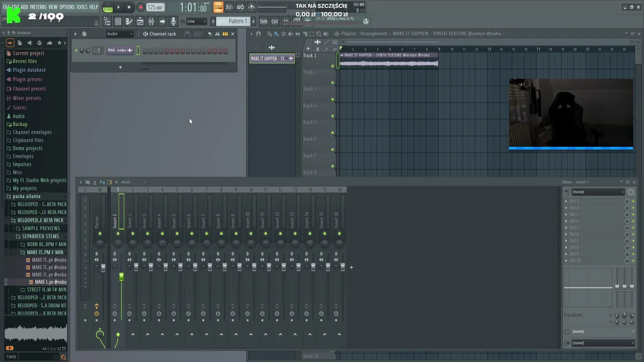Viewport: 644px width, 362px height.
Task: Open the Audio channel filter dropdown
Action: click(119, 34)
